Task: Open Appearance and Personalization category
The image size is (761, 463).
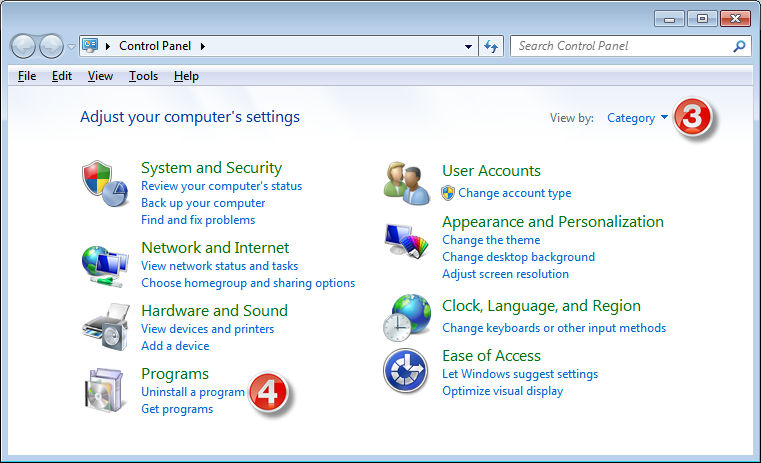Action: point(553,222)
